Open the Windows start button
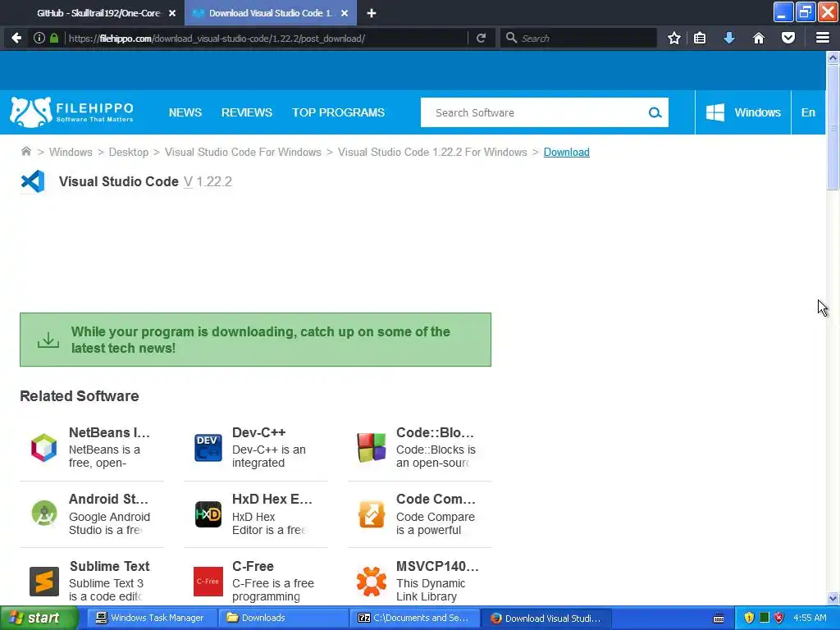Screen dimensions: 840x630 tap(39, 619)
